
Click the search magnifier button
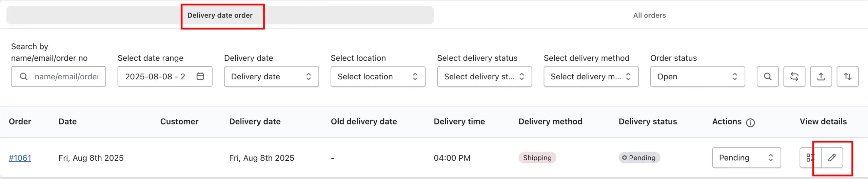pos(768,77)
